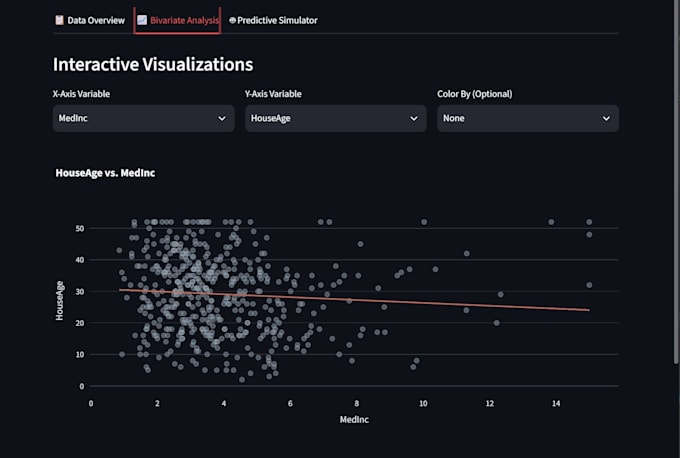The image size is (680, 458).
Task: Click the leftmost data point near HouseAge 10
Action: coord(122,354)
